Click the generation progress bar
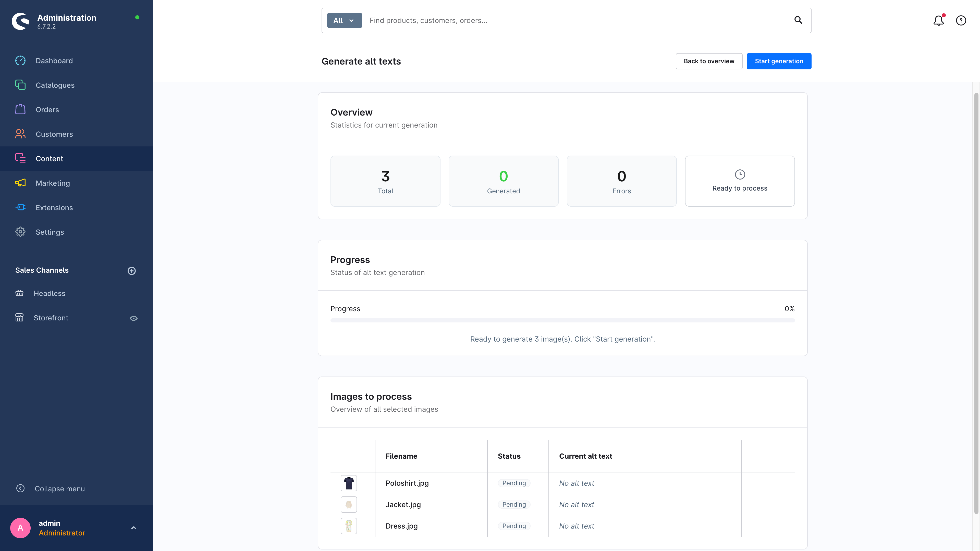This screenshot has height=551, width=980. pyautogui.click(x=562, y=321)
